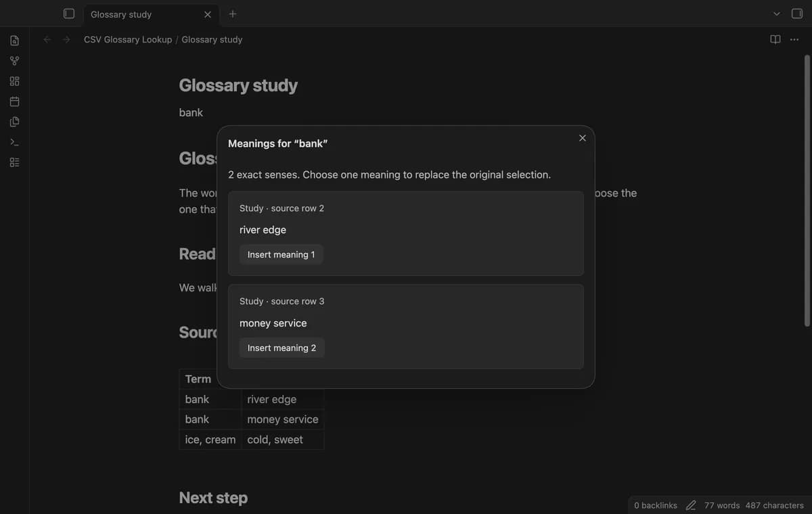The image size is (812, 514).
Task: Click Insert meaning 2 button
Action: click(281, 348)
